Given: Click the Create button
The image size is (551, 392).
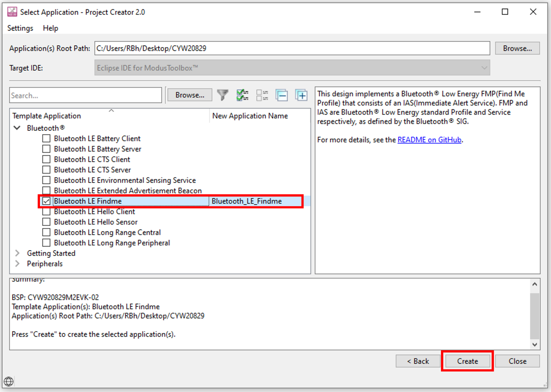Looking at the screenshot, I should click(x=467, y=361).
